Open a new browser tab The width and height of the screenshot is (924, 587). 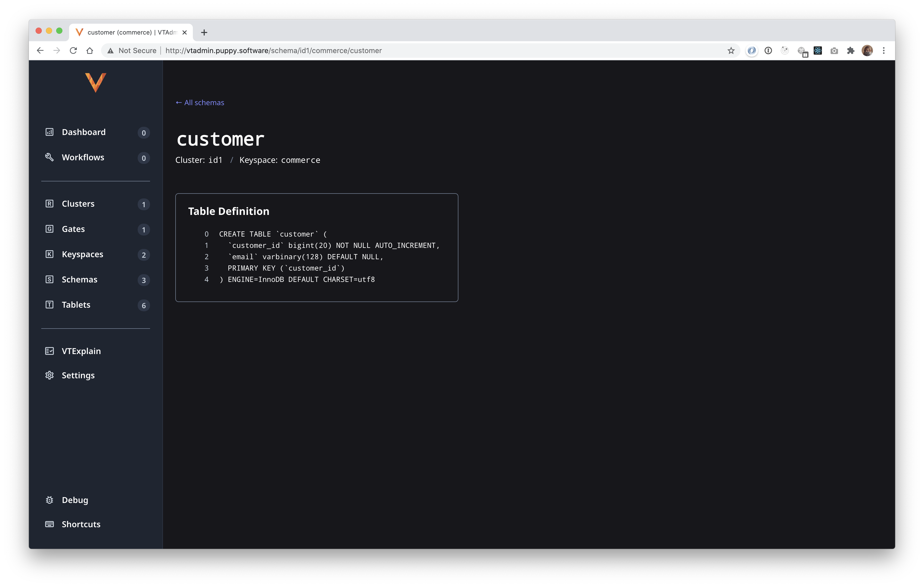tap(204, 32)
